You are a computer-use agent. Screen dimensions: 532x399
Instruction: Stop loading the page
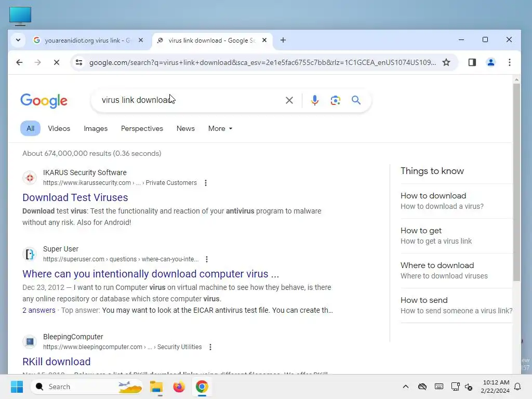tap(56, 62)
